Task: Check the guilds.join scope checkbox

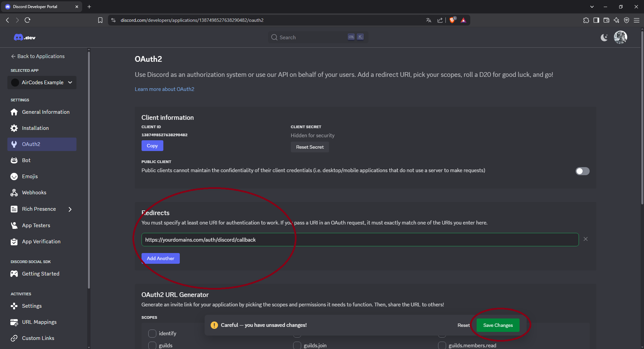Action: click(x=297, y=345)
